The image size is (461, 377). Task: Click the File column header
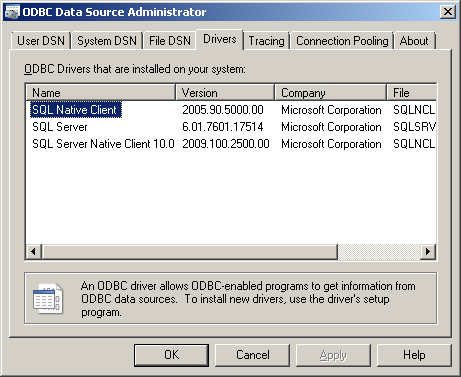[x=412, y=93]
